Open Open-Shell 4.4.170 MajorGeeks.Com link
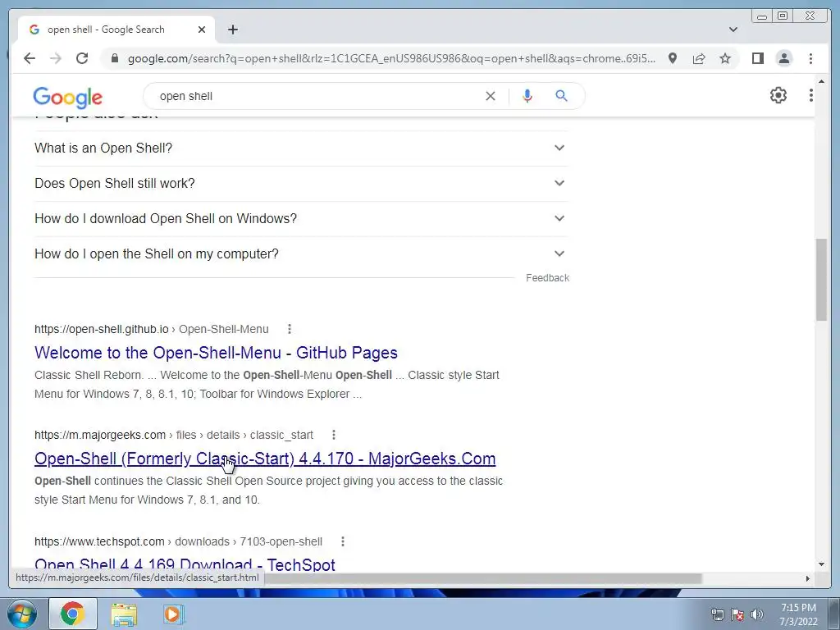Screen dimensions: 840x630 [x=265, y=459]
